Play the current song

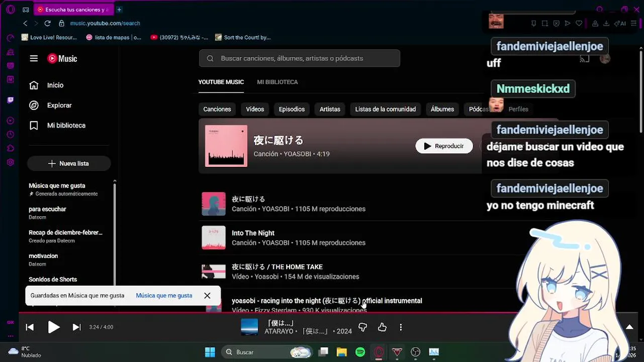tap(53, 327)
